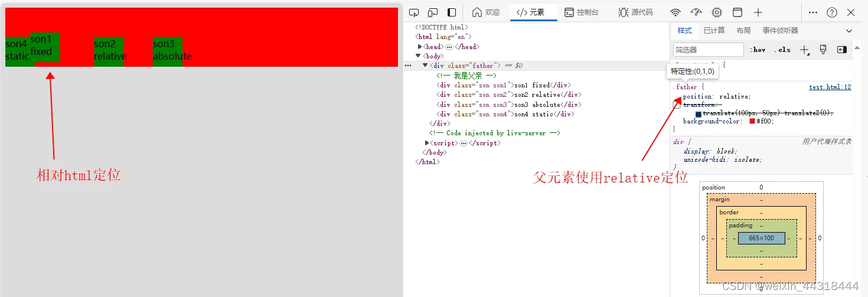
Task: Expand more style pane tabs chevron
Action: (849, 31)
